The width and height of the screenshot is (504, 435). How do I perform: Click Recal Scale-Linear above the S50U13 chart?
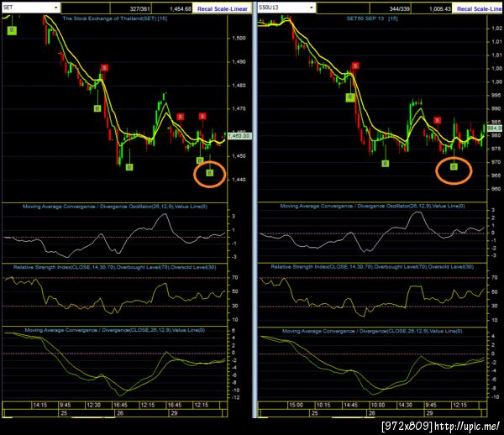tap(479, 9)
